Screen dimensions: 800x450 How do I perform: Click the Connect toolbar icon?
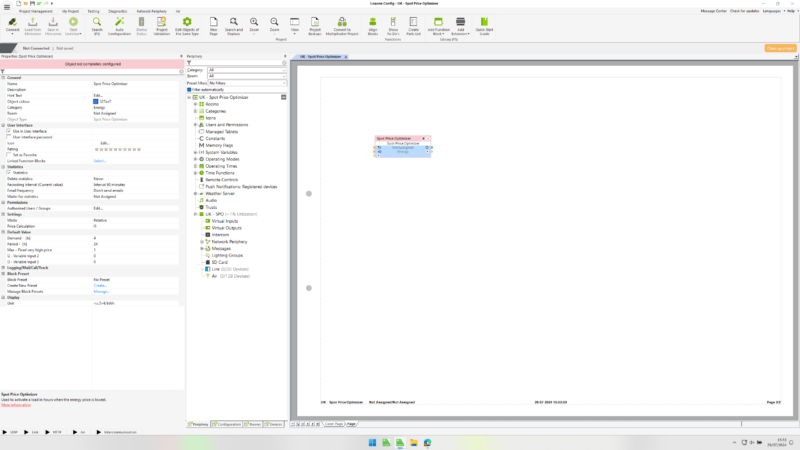tap(12, 24)
